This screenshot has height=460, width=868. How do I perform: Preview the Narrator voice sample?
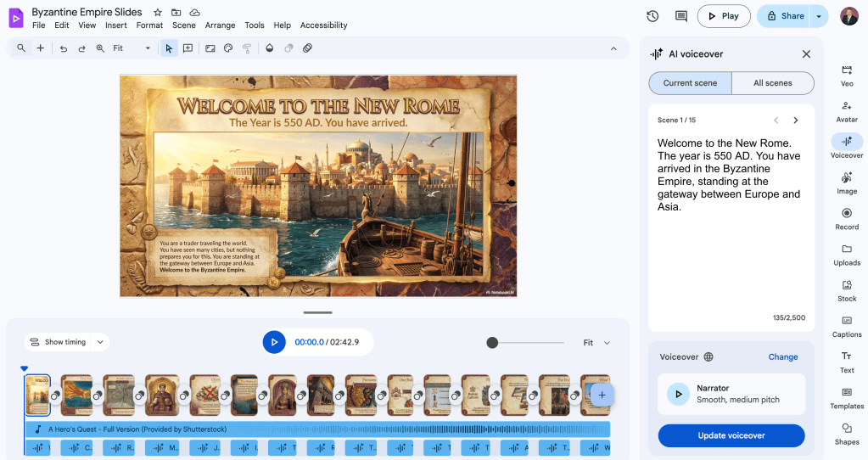(678, 394)
